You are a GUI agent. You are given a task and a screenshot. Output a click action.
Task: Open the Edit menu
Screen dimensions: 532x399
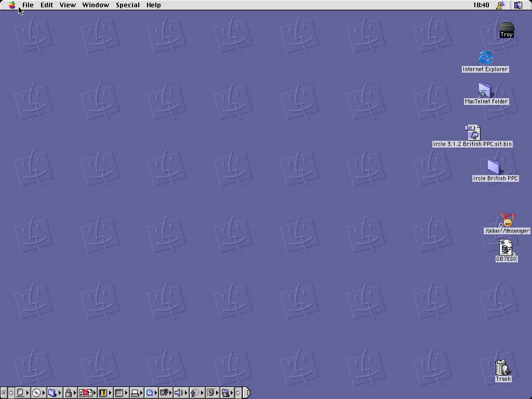tap(47, 5)
